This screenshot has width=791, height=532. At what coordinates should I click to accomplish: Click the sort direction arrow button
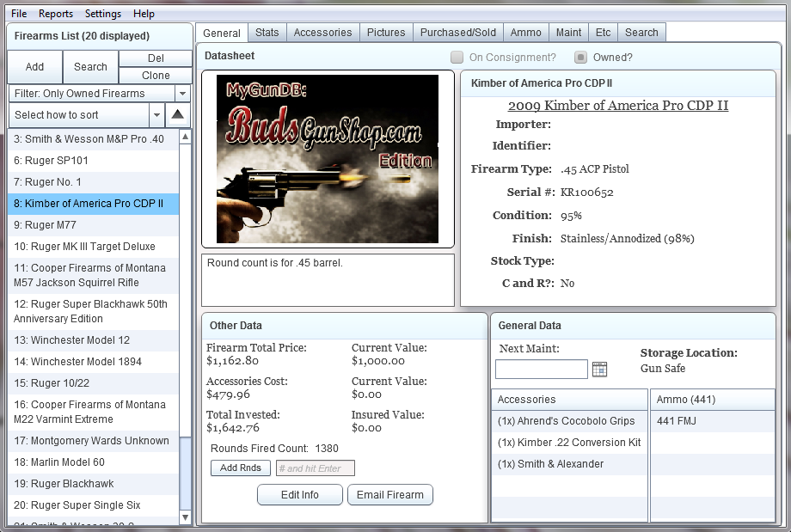coord(178,115)
